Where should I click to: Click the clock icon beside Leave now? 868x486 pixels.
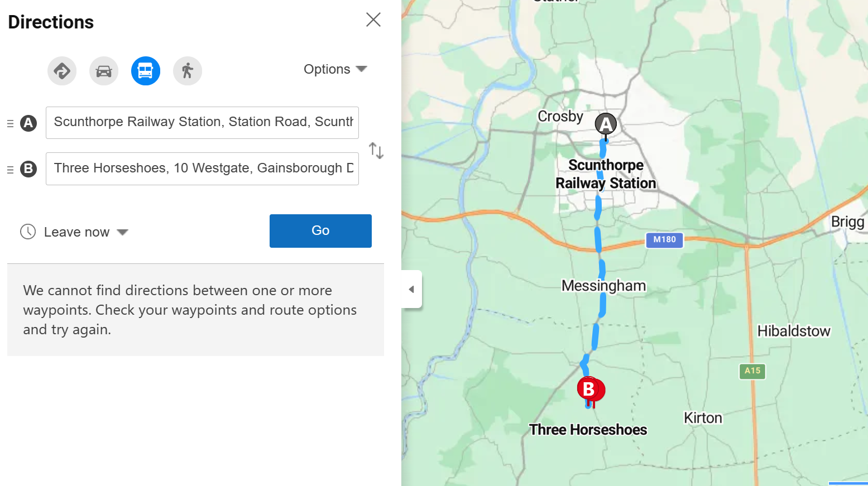[28, 232]
